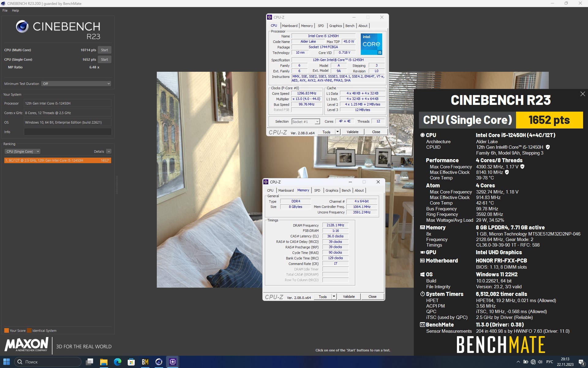This screenshot has height=368, width=588.
Task: Open SPD tab in lower CPU-Z
Action: tap(317, 190)
